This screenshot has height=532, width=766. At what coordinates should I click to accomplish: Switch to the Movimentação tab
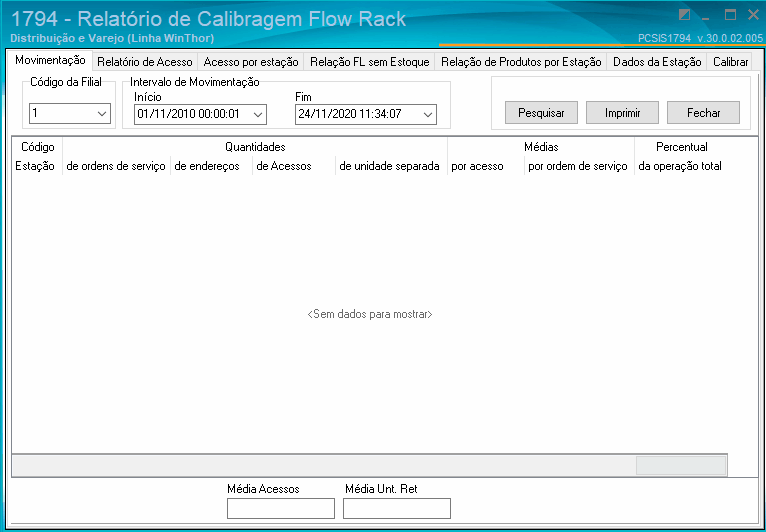[50, 61]
